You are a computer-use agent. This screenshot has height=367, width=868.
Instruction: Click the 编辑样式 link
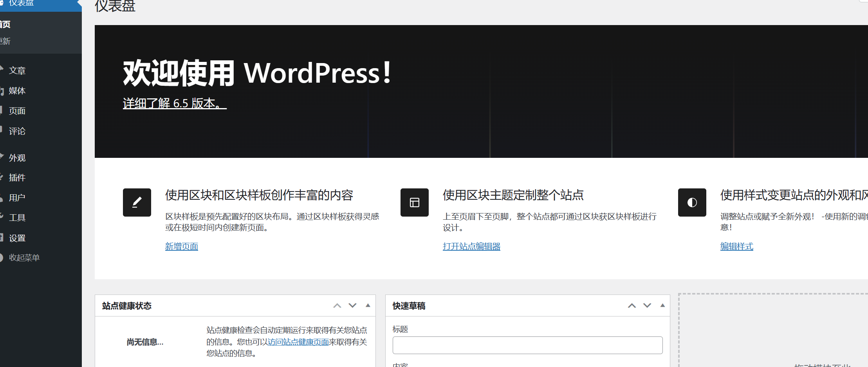pos(737,246)
